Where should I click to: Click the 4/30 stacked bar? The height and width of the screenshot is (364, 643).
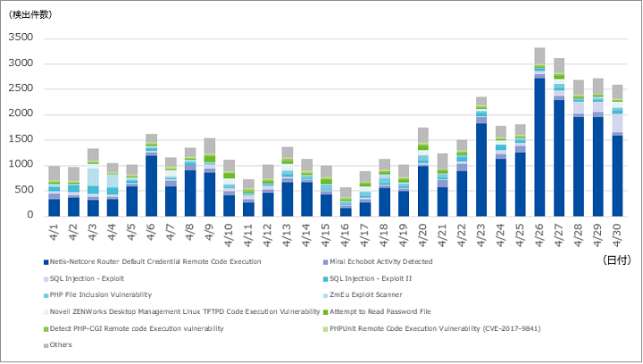(x=617, y=151)
